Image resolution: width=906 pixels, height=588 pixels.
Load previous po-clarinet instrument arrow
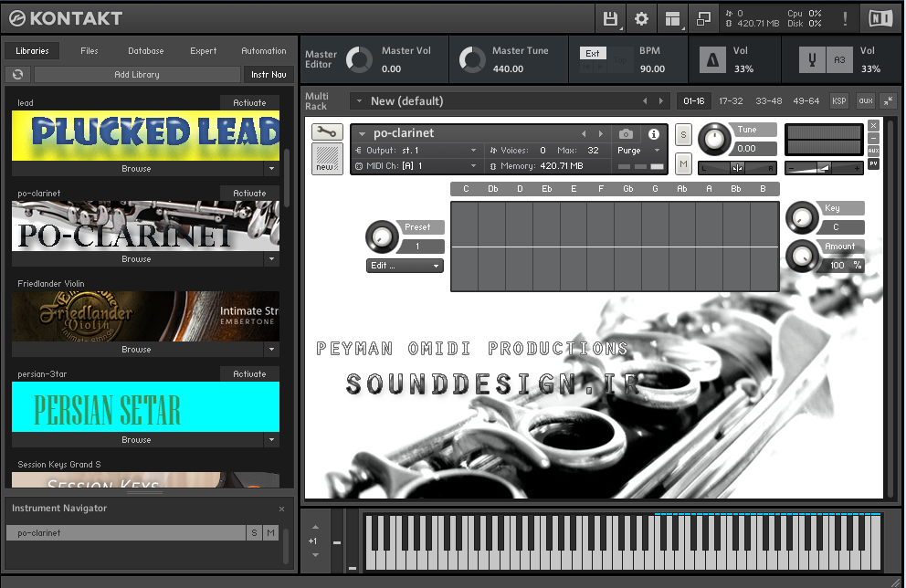584,134
